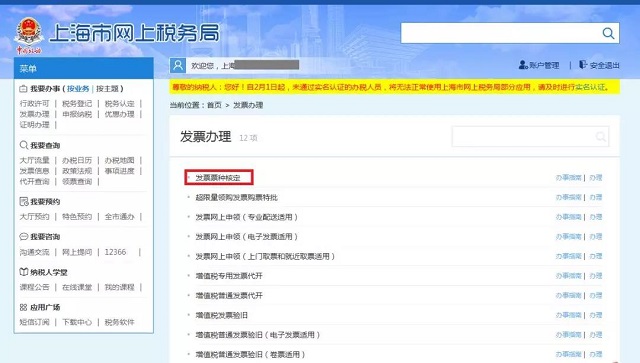Open 行政许可 in the menu
The image size is (640, 363).
pyautogui.click(x=34, y=104)
